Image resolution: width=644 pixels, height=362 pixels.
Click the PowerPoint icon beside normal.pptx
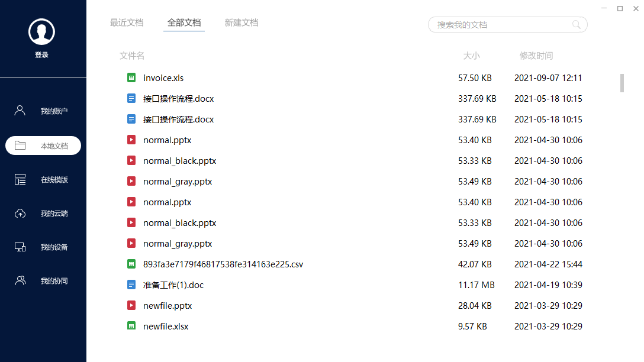(x=131, y=140)
